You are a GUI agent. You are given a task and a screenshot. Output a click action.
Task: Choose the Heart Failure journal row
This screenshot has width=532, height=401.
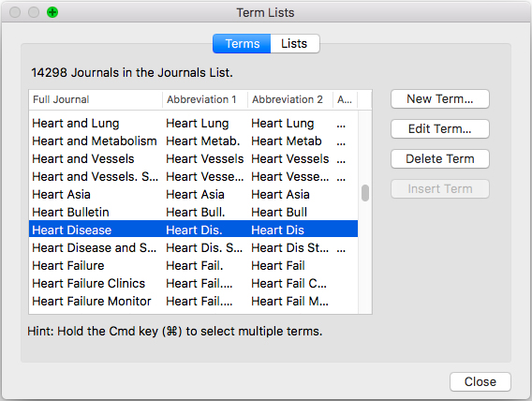tap(193, 266)
